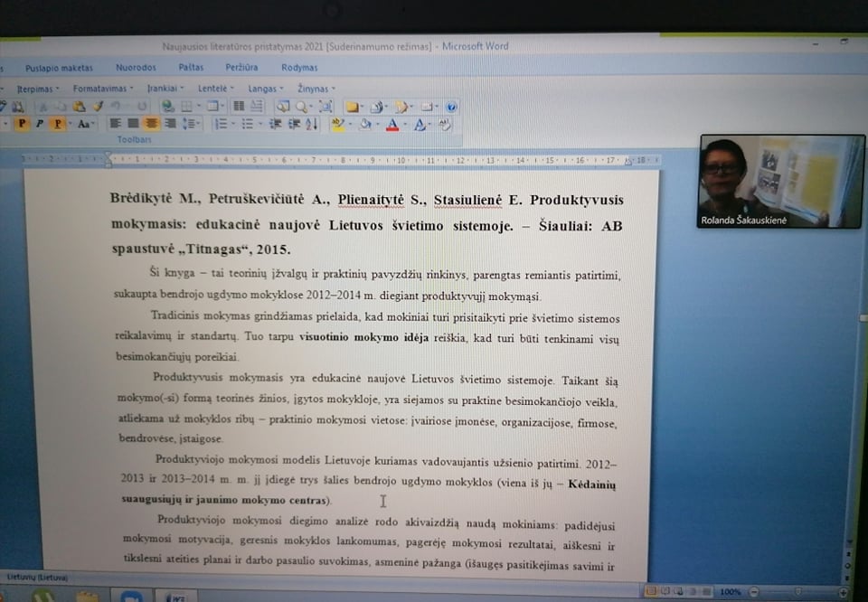Click the 100% zoom level button
This screenshot has height=602, width=868.
731,592
